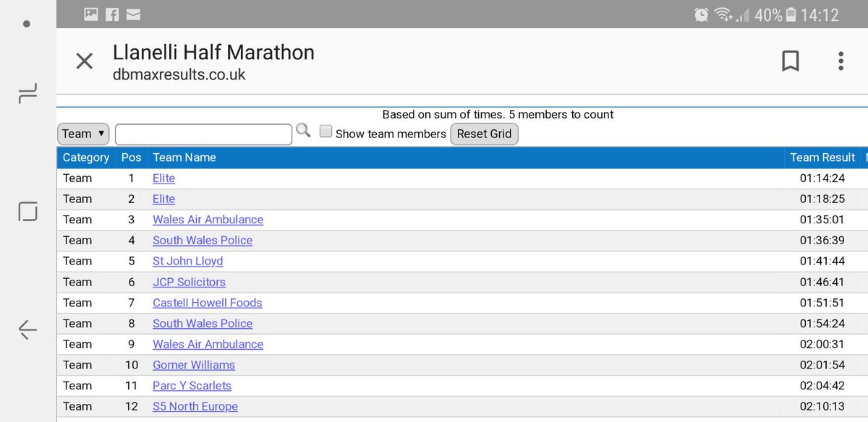Tap the Android back arrow icon
The width and height of the screenshot is (868, 422).
pos(27,330)
